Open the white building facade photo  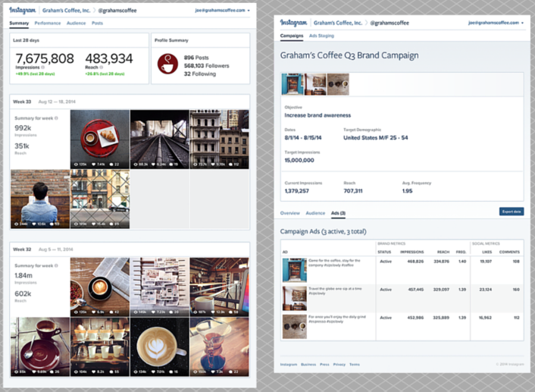[x=220, y=140]
